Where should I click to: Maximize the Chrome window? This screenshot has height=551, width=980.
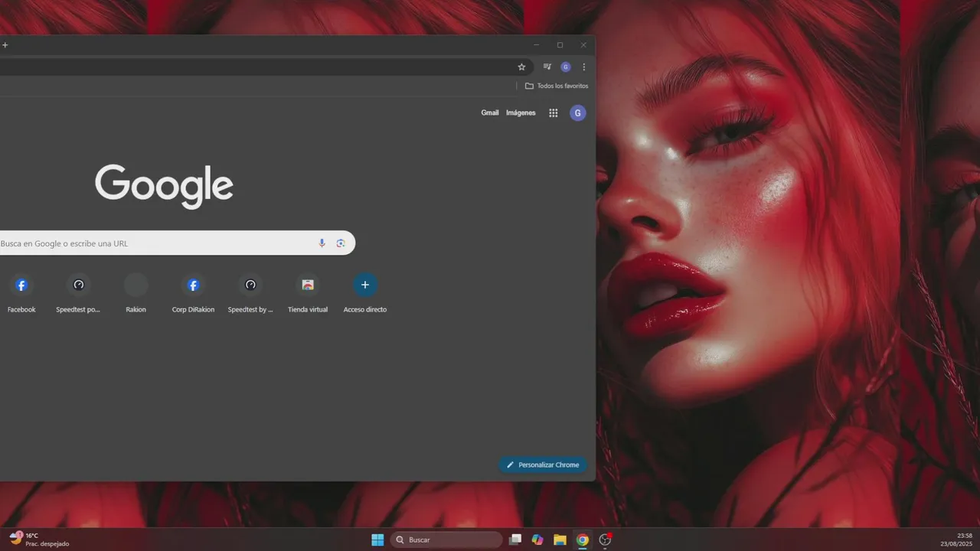(x=560, y=45)
